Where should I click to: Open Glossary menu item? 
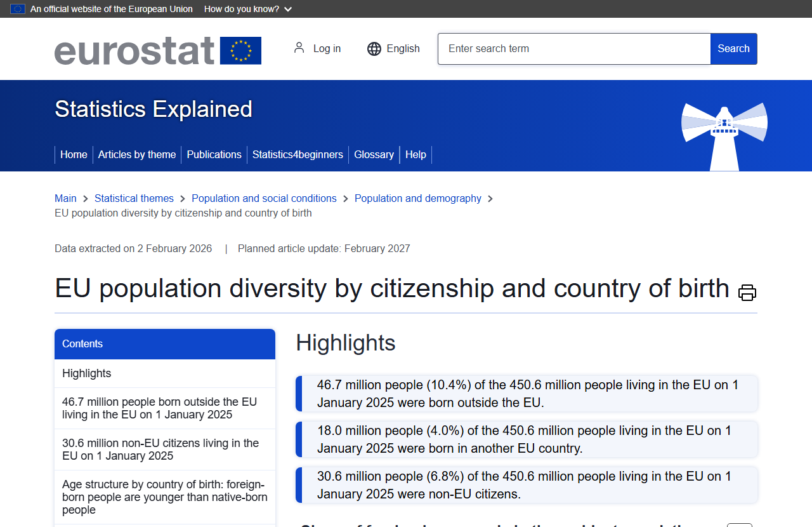[x=374, y=155]
